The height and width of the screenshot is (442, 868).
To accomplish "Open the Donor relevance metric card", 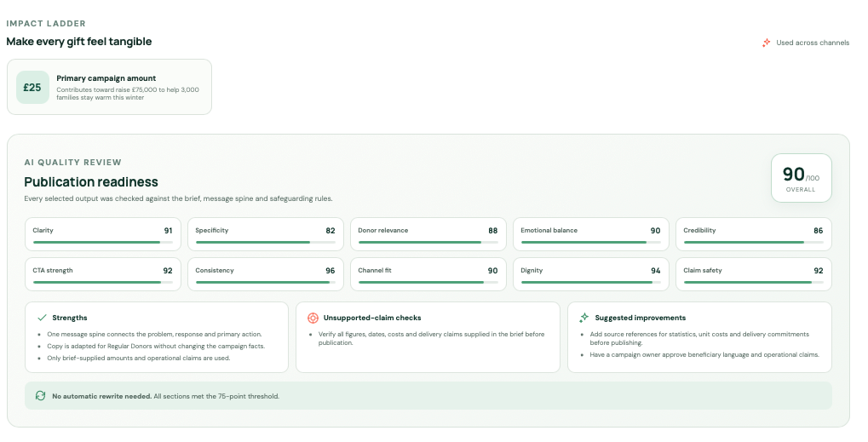I will [x=428, y=234].
